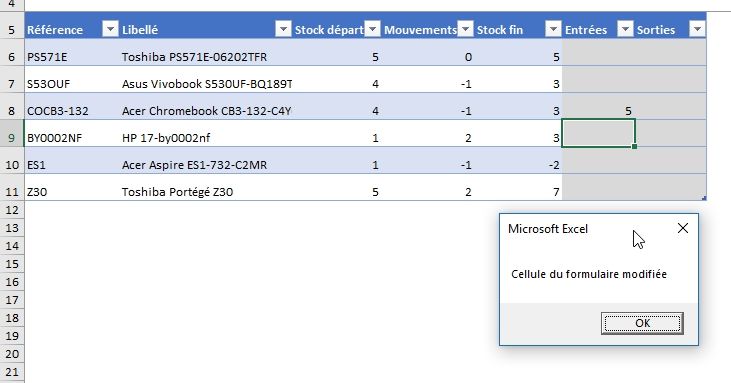This screenshot has height=383, width=731.
Task: Close the Microsoft Excel message box
Action: (x=683, y=228)
